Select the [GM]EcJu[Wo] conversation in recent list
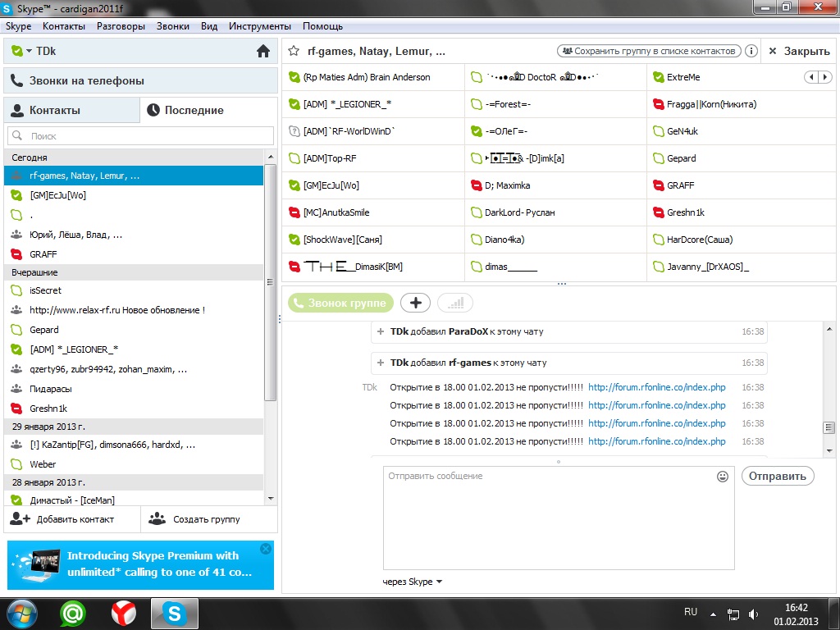Image resolution: width=840 pixels, height=630 pixels. point(134,195)
